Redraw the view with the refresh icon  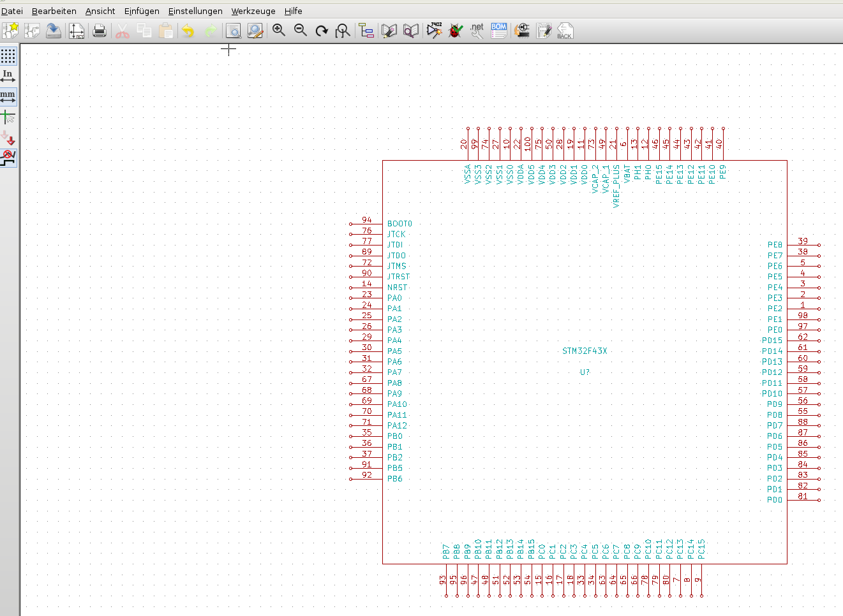point(322,31)
